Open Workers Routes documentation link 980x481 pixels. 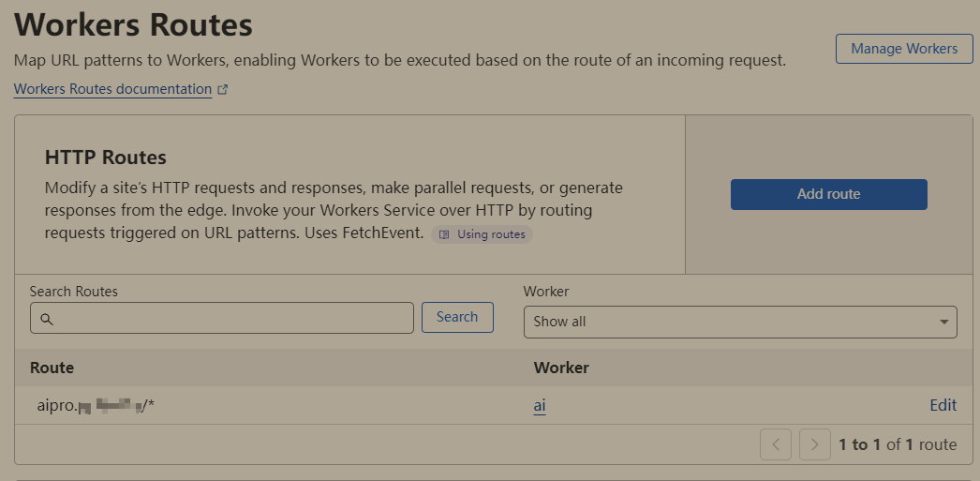[113, 89]
